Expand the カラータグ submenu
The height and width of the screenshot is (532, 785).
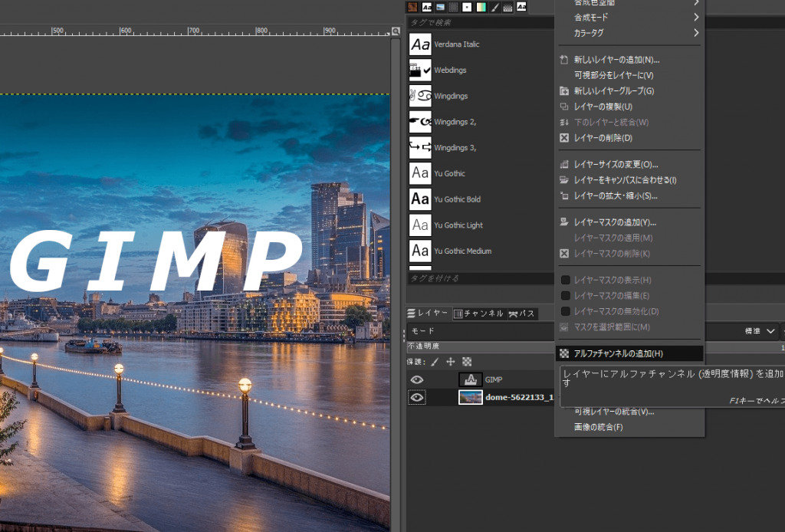pos(629,33)
